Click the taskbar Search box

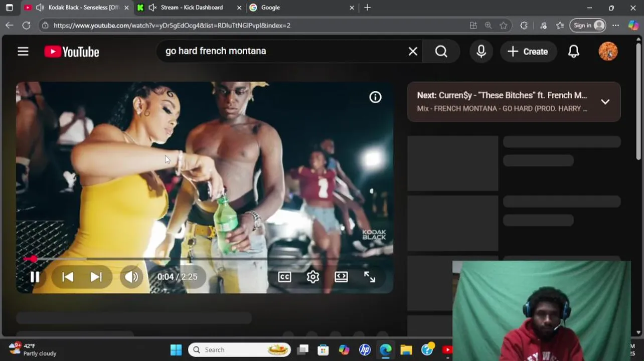pyautogui.click(x=240, y=349)
